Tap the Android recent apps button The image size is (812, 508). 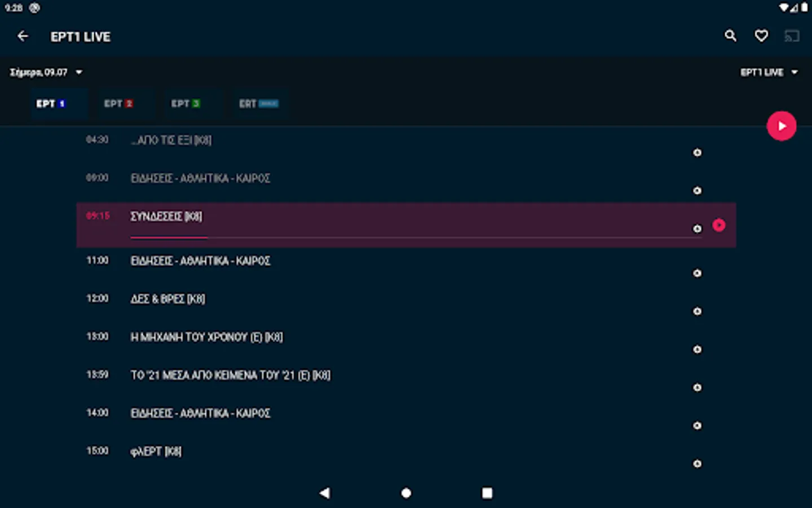click(487, 493)
